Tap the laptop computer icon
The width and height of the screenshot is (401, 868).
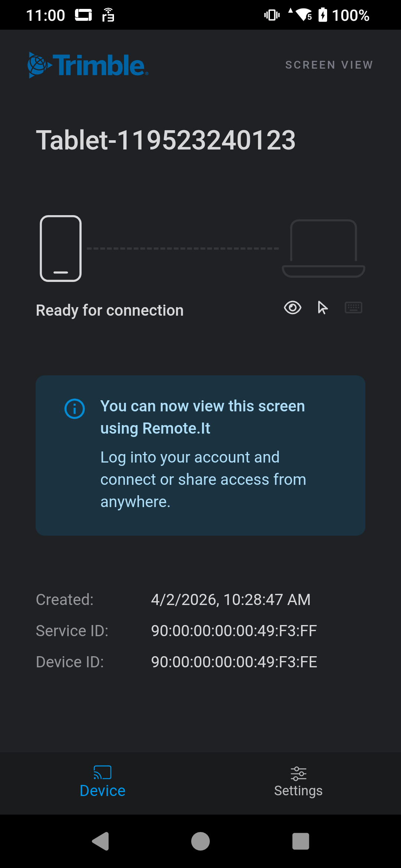point(323,249)
